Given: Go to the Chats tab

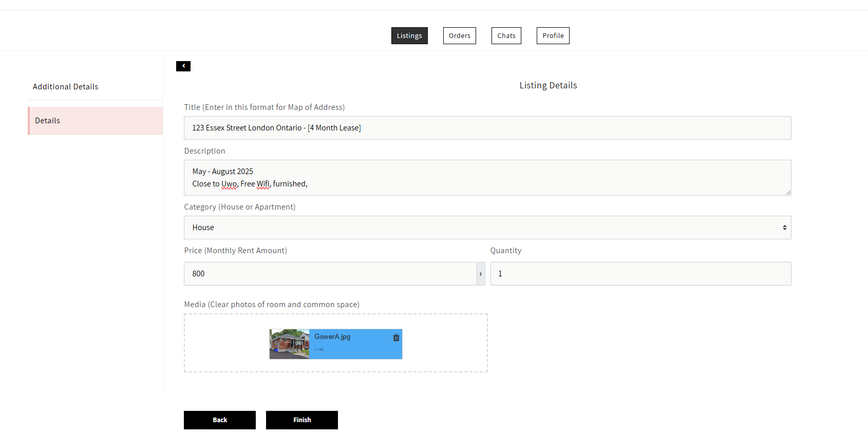Looking at the screenshot, I should (x=506, y=36).
